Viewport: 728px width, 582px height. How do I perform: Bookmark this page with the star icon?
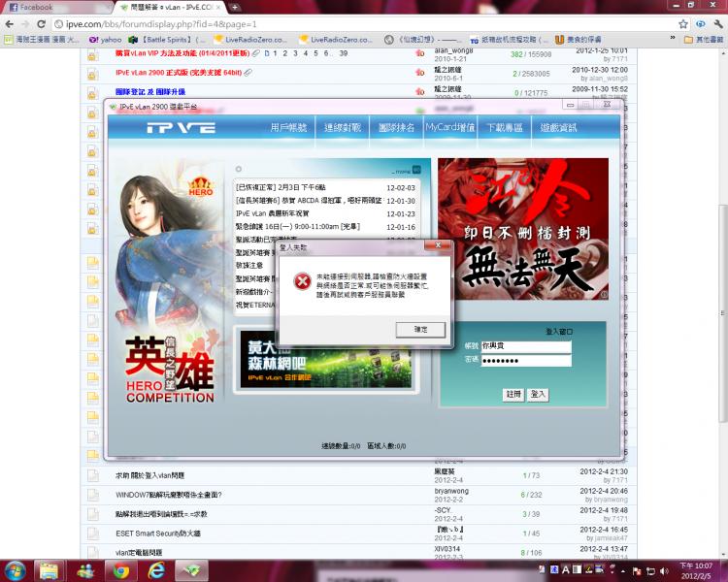click(x=683, y=24)
